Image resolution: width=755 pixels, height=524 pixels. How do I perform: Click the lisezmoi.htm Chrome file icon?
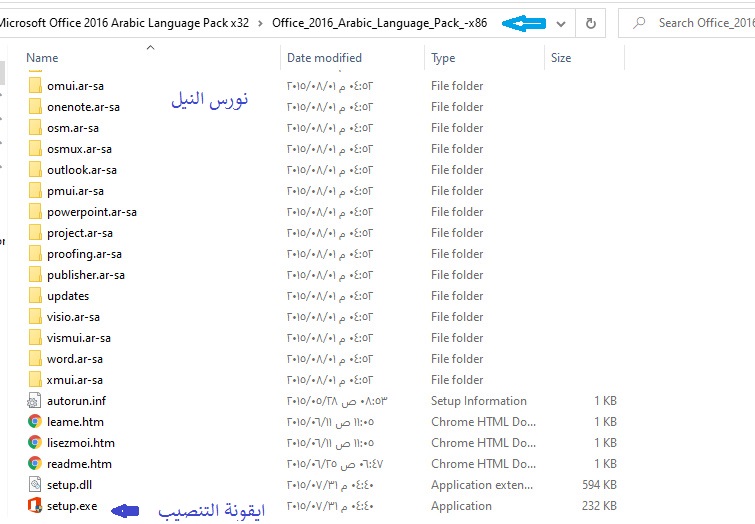[35, 443]
